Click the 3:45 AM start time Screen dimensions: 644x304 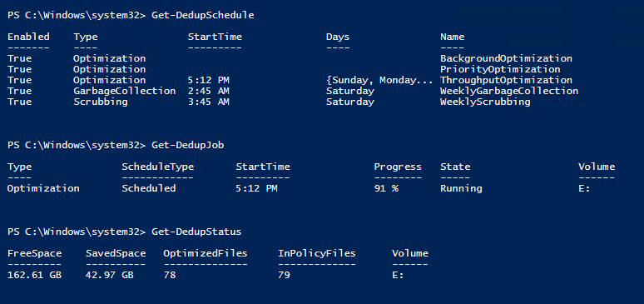pos(209,102)
